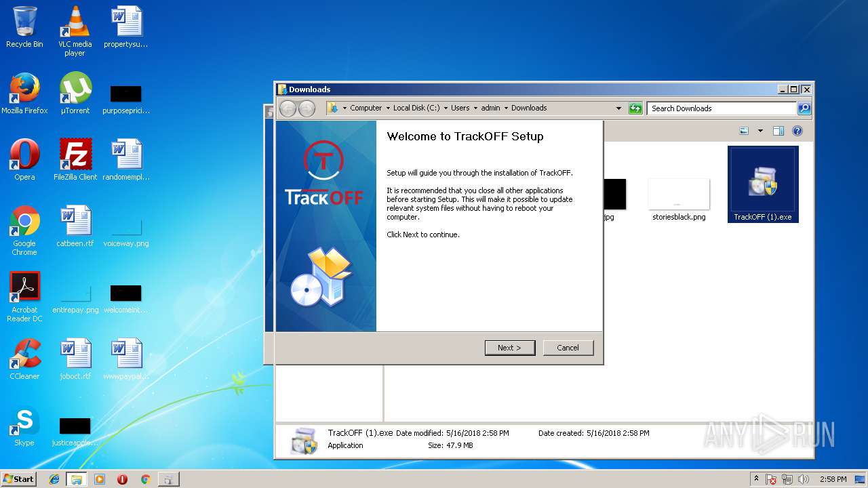Go back in Explorer navigation

(x=288, y=108)
